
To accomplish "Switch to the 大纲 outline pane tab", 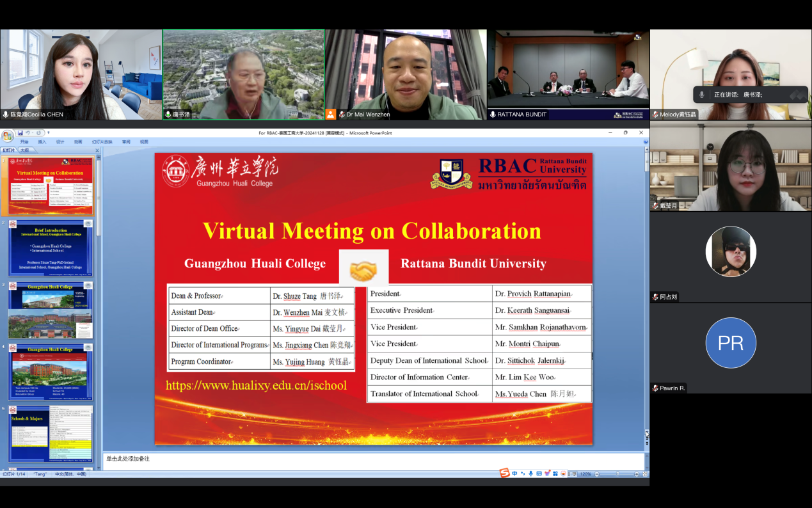I will [25, 150].
